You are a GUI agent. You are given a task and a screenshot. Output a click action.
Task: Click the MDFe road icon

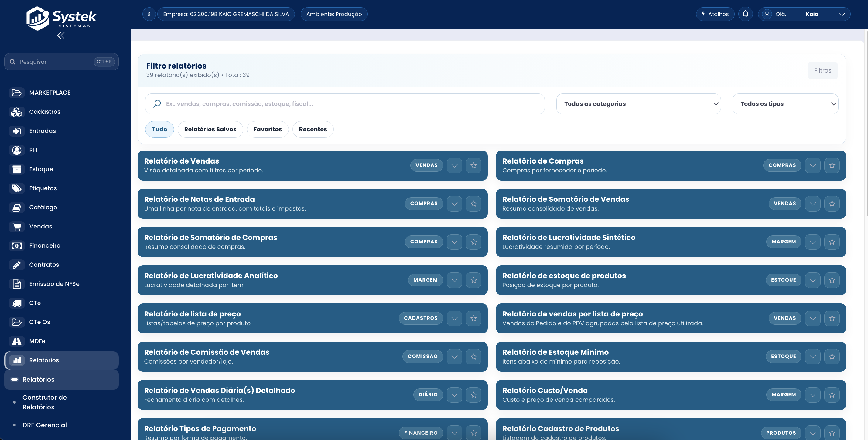pos(16,341)
